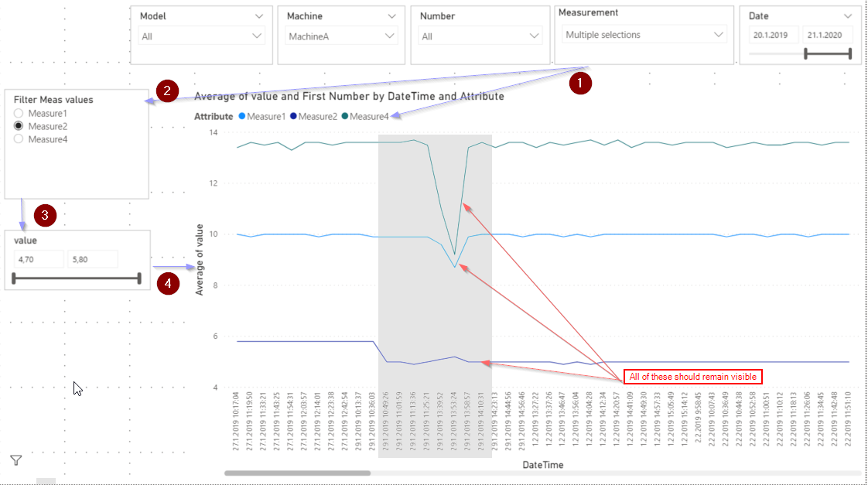Viewport: 868px width, 485px height.
Task: Collapse the Model slicer header chevron
Action: coord(258,16)
